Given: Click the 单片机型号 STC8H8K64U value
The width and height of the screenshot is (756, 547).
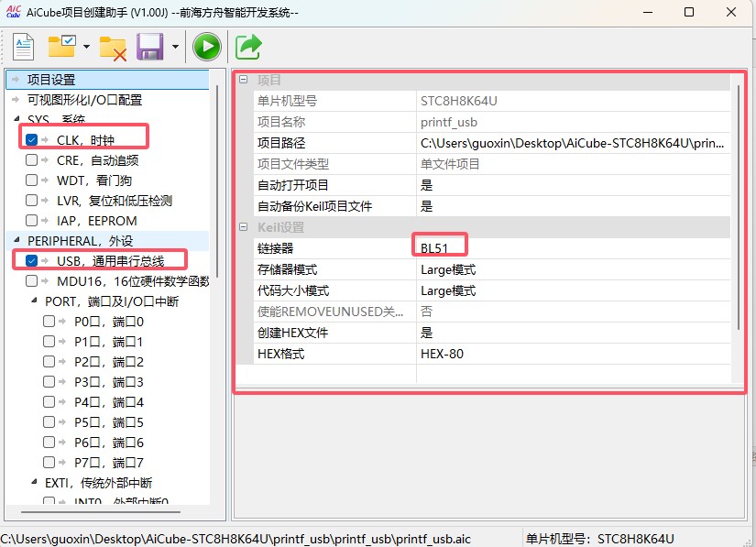Looking at the screenshot, I should [573, 101].
